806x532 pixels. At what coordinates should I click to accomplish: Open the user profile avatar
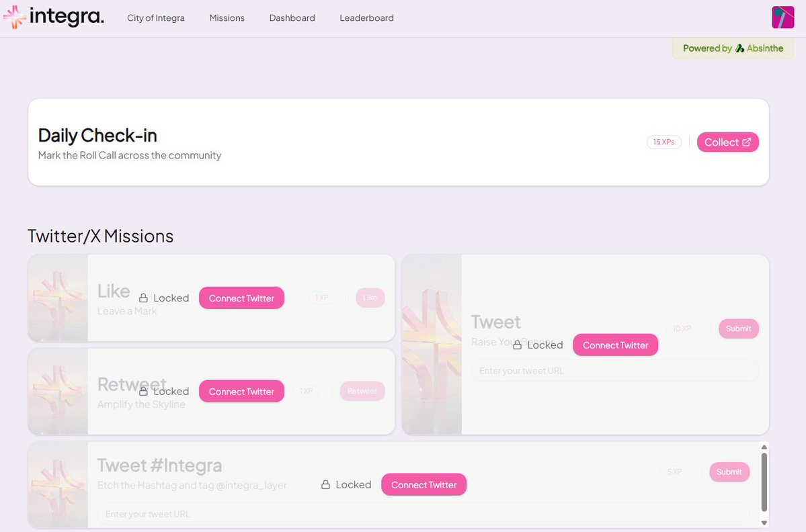tap(783, 17)
